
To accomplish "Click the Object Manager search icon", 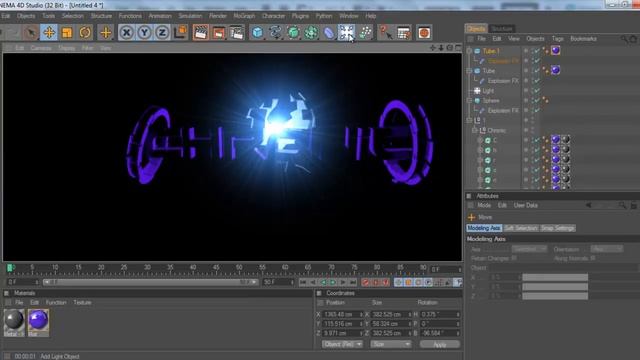I will (x=624, y=39).
